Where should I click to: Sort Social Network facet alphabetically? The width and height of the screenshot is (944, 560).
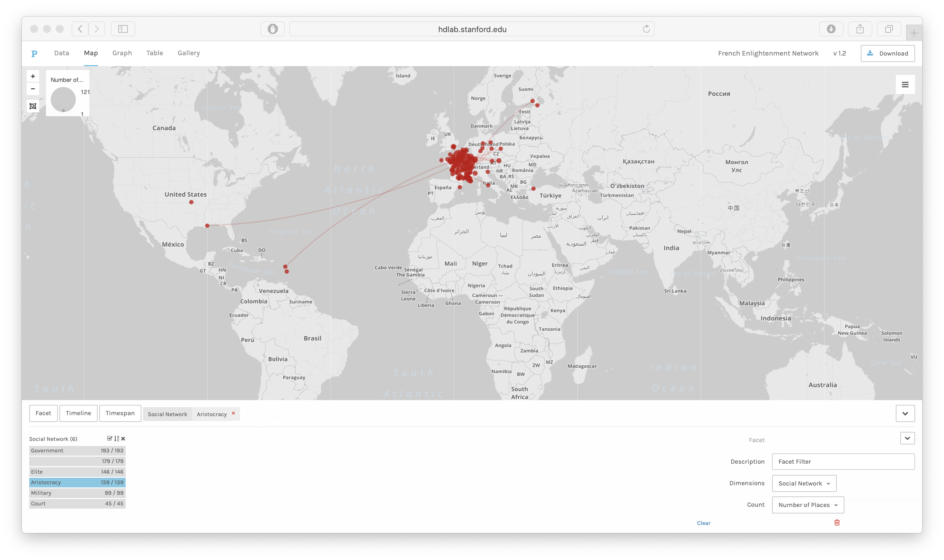point(117,439)
